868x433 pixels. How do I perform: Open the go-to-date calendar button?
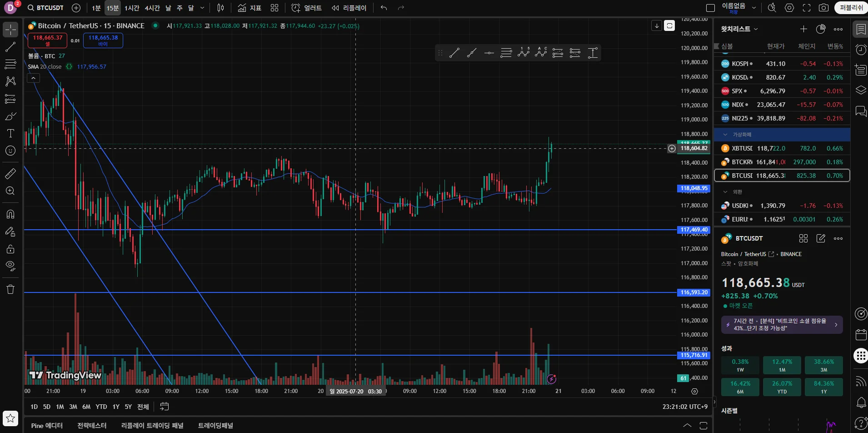(165, 407)
